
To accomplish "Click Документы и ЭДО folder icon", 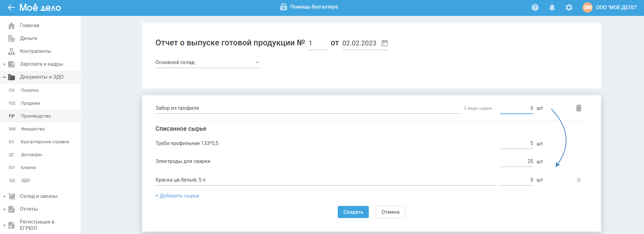I will [11, 77].
